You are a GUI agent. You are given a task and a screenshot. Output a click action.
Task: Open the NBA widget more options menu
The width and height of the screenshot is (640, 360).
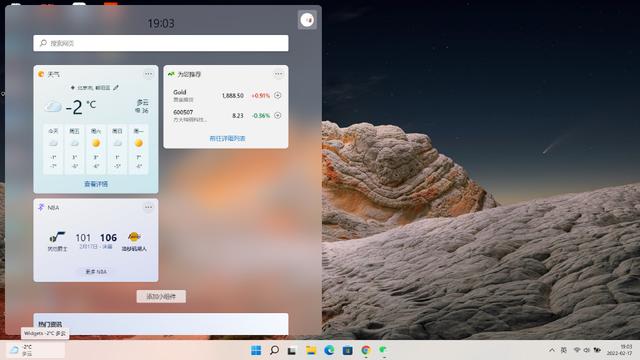point(148,207)
